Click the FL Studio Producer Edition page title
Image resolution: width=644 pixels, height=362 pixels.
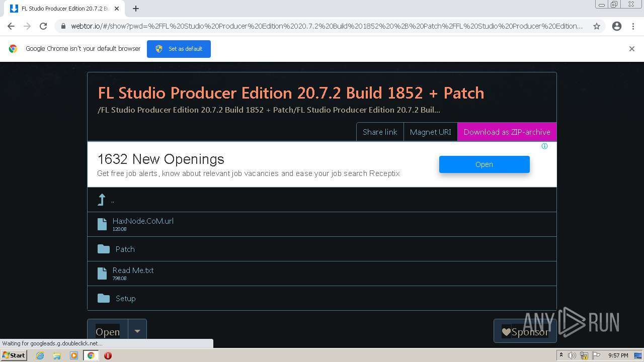point(291,93)
